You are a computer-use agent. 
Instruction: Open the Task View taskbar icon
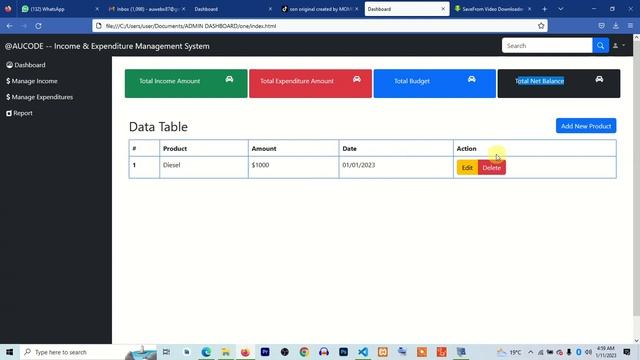tap(166, 352)
